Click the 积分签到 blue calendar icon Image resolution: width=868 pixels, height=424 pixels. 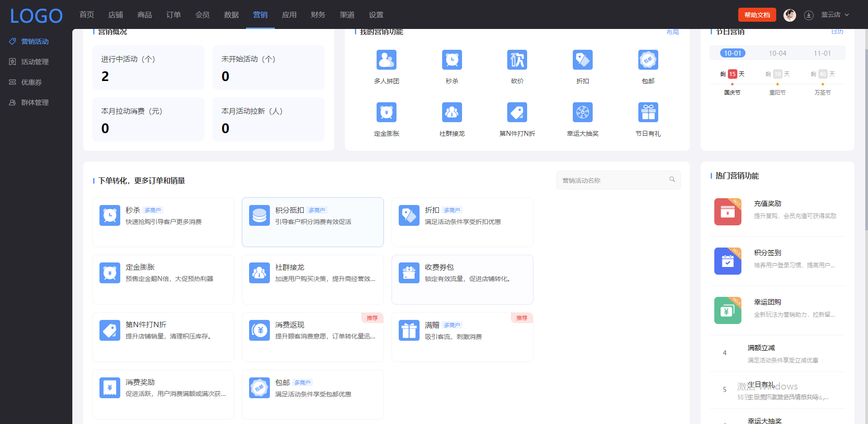[728, 261]
